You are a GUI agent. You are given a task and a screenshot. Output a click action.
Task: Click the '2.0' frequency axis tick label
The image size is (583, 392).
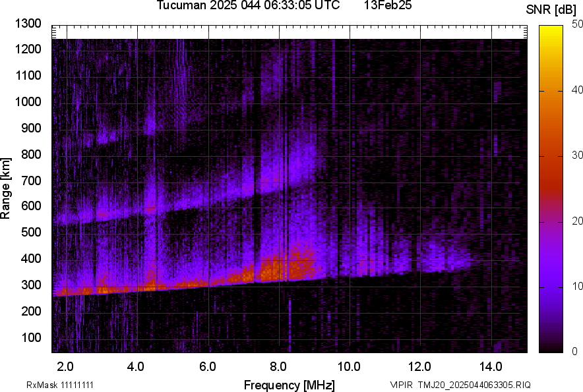[x=65, y=366]
